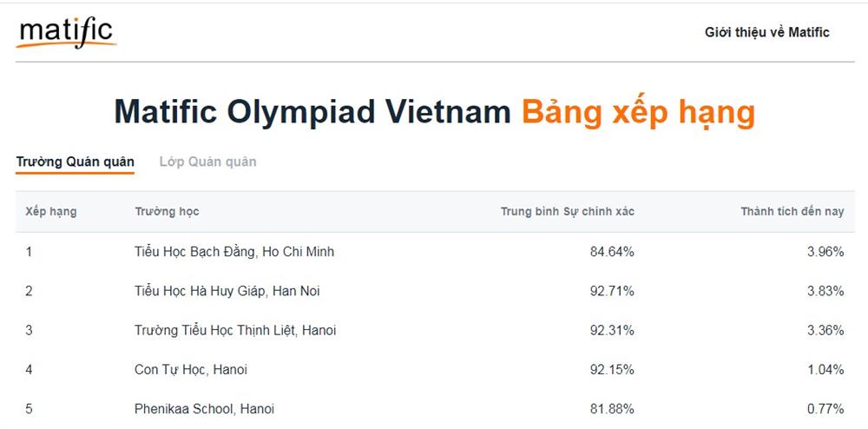Click the Matific logo

(x=66, y=33)
